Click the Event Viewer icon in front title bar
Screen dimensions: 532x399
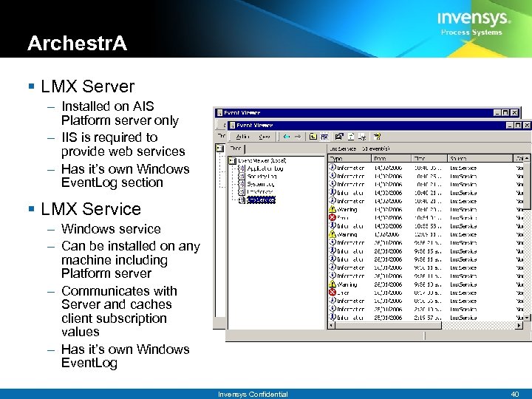click(x=232, y=125)
